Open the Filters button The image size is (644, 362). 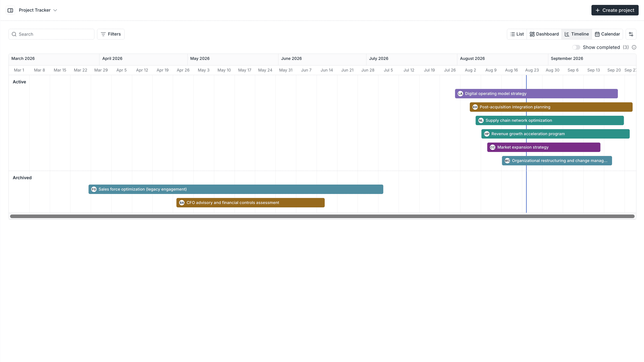(111, 34)
